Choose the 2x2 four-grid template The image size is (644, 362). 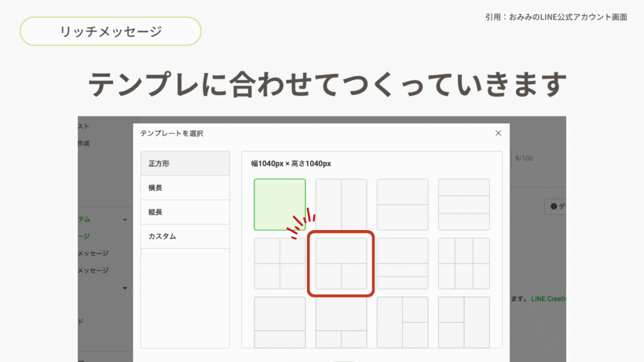280,263
